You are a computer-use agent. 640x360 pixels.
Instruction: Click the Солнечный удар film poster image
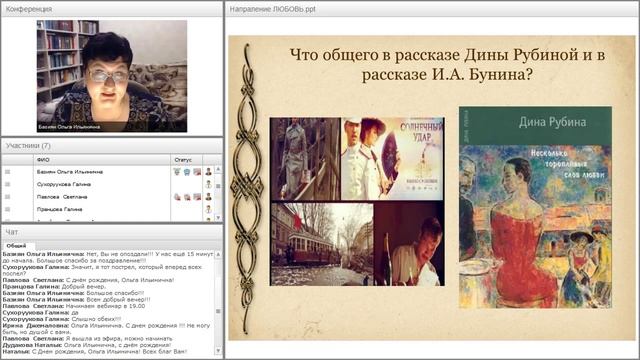click(393, 159)
